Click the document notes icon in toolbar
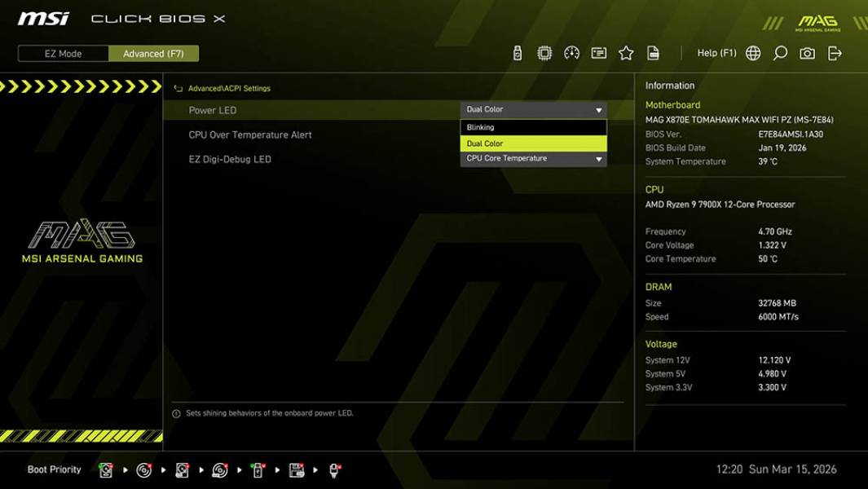Viewport: 868px width, 489px height. [597, 52]
